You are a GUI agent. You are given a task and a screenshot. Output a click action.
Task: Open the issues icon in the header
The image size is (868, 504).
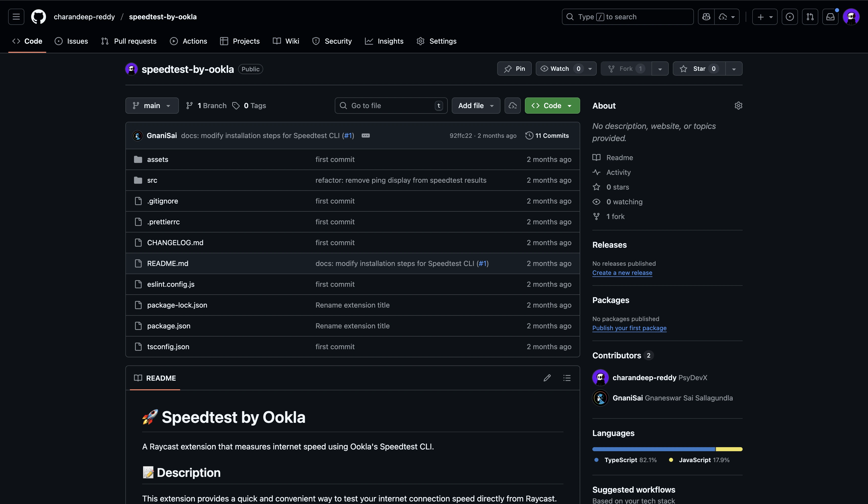[790, 16]
